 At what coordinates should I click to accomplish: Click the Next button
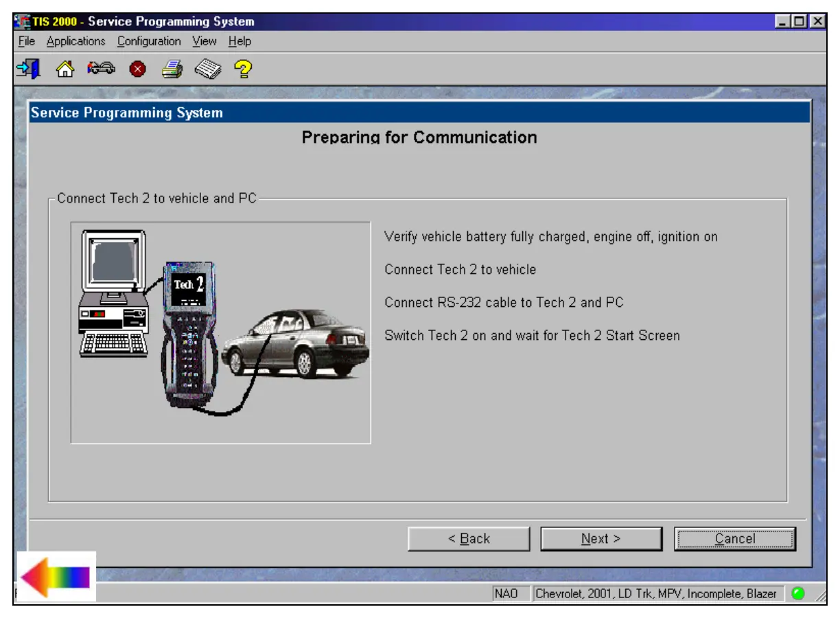point(601,539)
